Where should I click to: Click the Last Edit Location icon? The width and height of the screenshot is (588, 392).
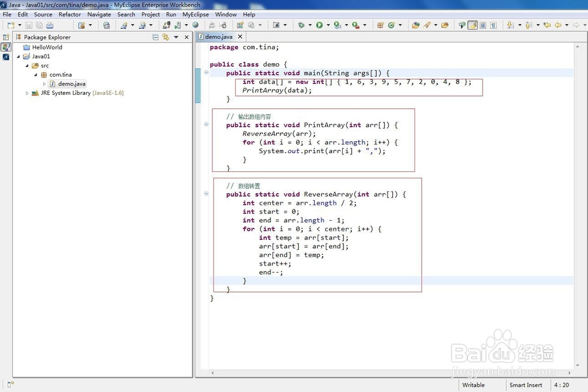547,25
